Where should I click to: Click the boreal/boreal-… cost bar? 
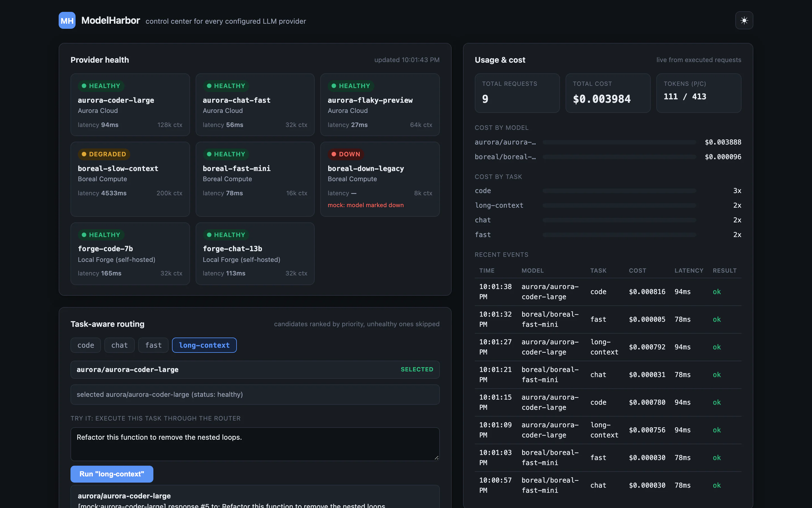(x=619, y=157)
